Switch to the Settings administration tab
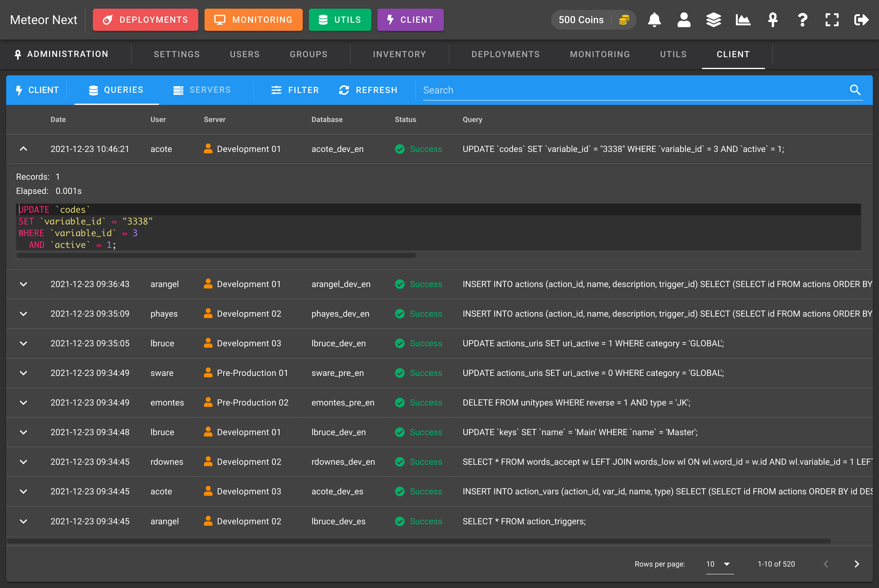This screenshot has height=588, width=879. [x=177, y=54]
